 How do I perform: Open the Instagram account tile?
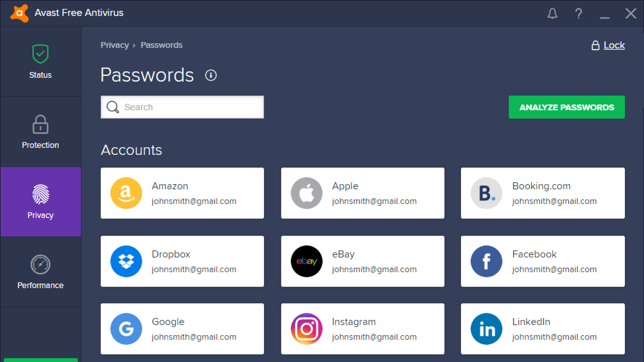coord(362,329)
